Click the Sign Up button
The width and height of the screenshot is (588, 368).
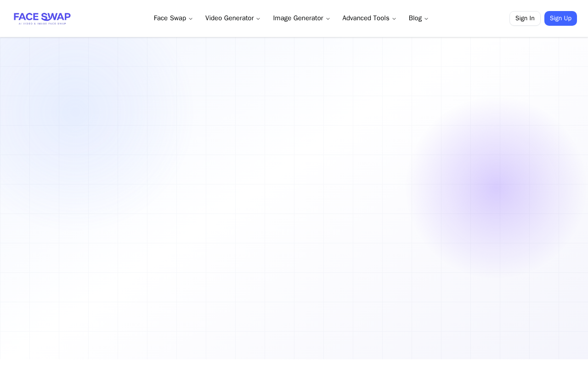tap(560, 18)
